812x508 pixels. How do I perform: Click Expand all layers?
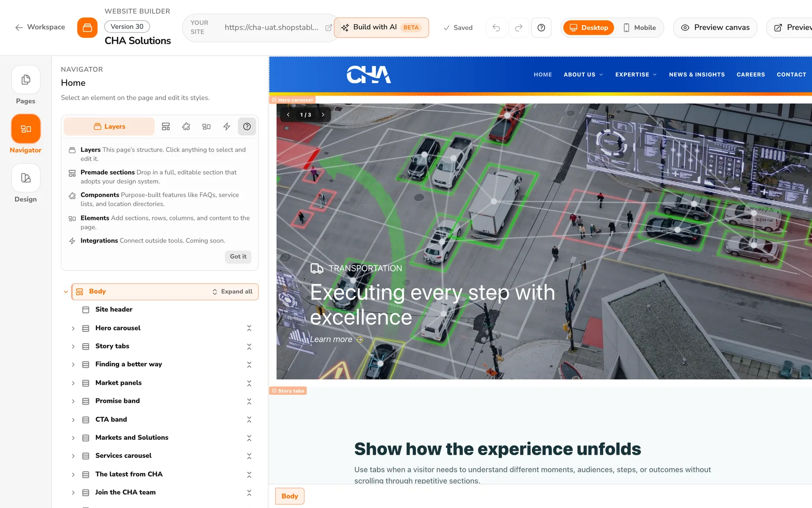pos(232,292)
